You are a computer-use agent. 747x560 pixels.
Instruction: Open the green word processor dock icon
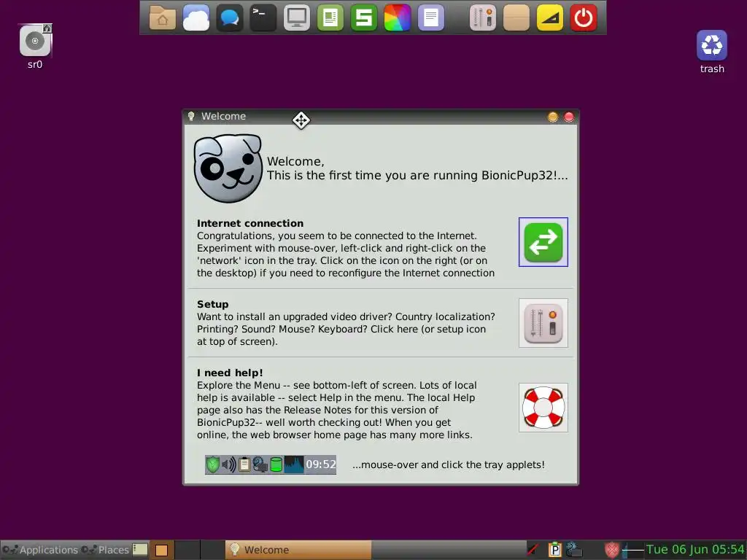pos(330,17)
